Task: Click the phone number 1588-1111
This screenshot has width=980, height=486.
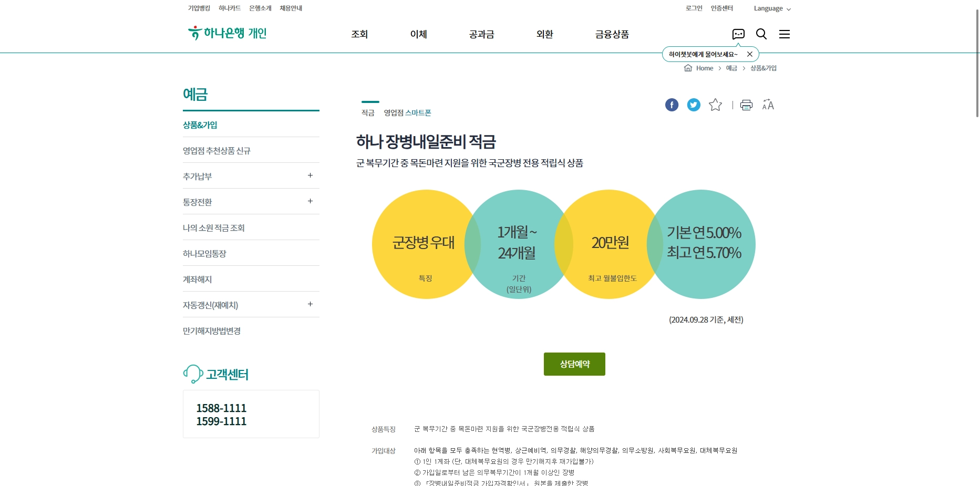Action: tap(221, 408)
